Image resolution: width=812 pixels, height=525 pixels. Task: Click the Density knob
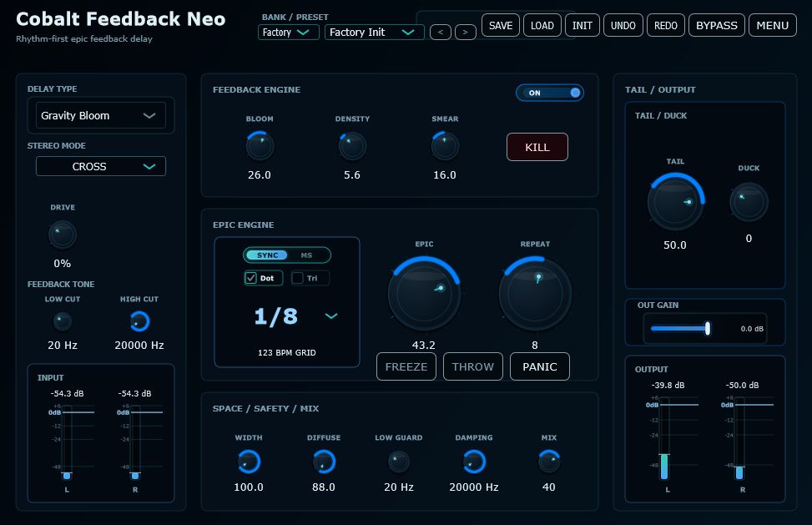[x=352, y=146]
